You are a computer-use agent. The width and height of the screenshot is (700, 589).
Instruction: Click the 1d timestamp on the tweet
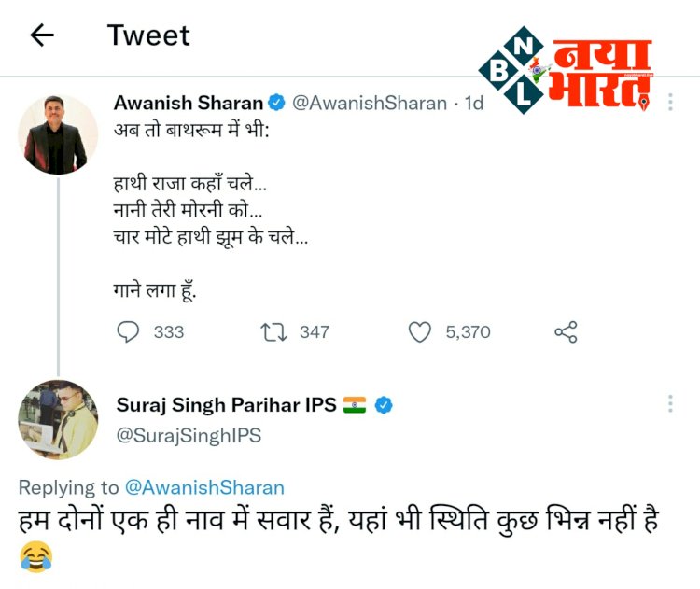click(473, 103)
